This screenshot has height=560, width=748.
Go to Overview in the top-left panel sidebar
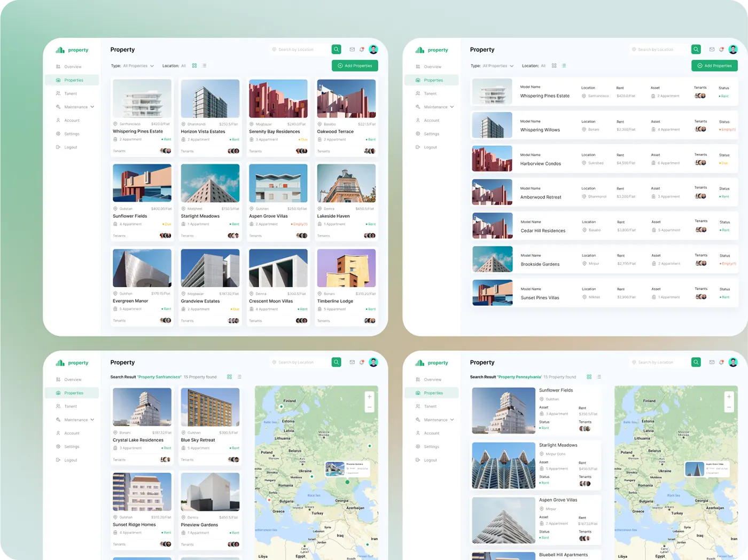[69, 67]
